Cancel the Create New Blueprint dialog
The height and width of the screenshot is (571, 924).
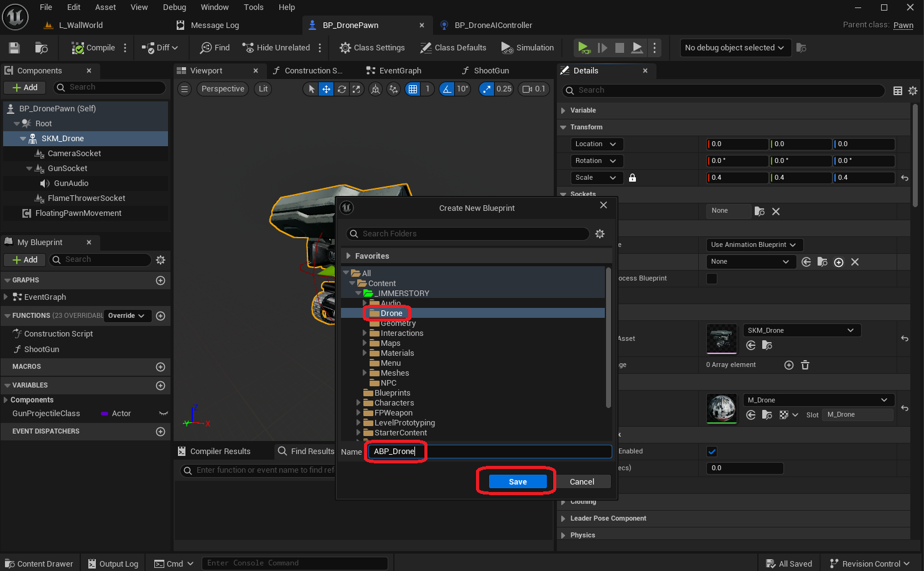point(582,482)
